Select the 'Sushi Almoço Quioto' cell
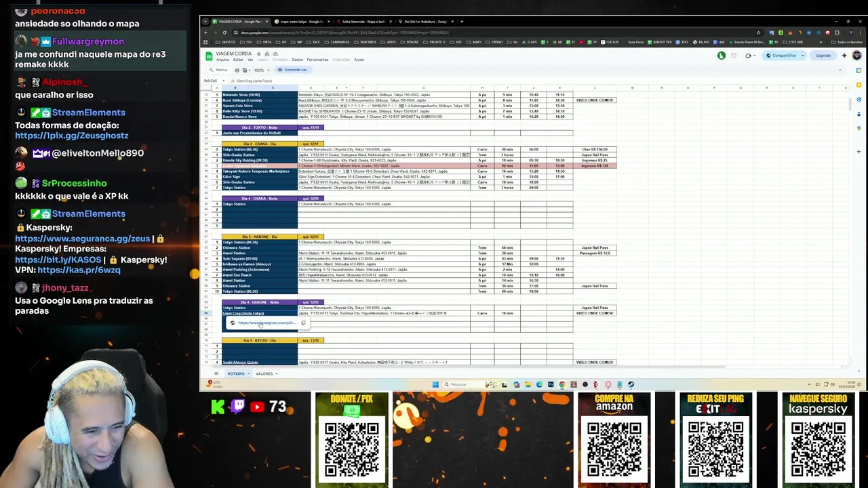Viewport: 868px width, 488px height. pyautogui.click(x=259, y=362)
